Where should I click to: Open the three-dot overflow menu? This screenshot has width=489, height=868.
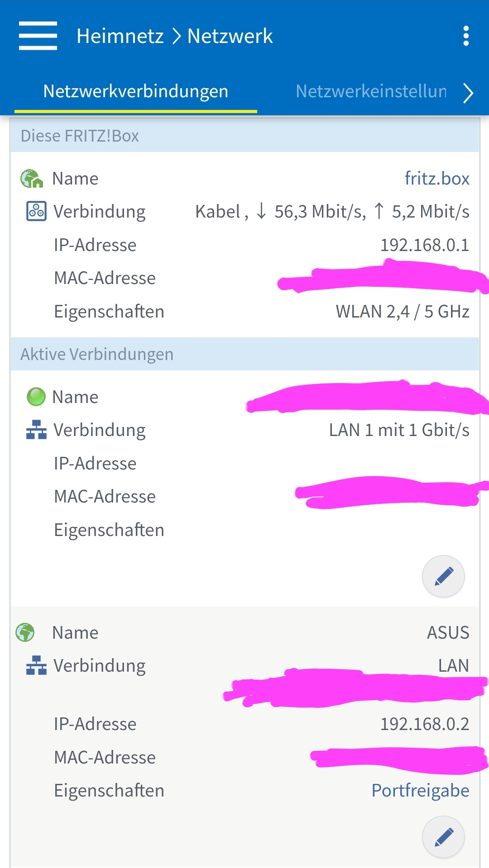point(466,36)
